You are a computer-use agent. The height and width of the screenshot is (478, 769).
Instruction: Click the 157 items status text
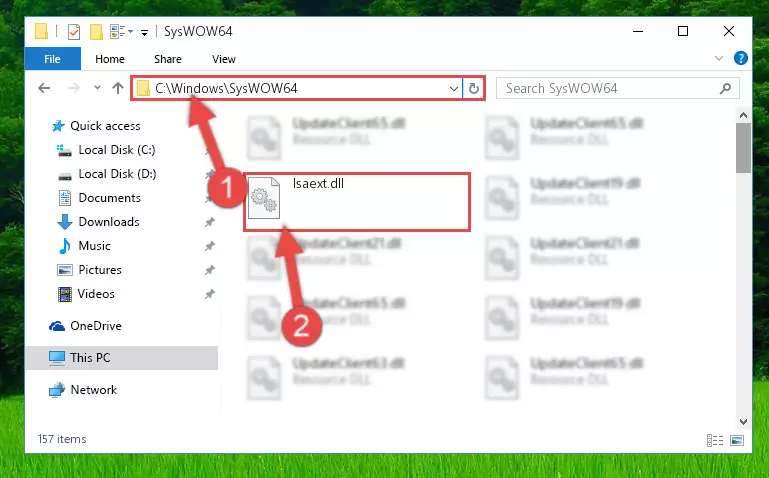[62, 439]
